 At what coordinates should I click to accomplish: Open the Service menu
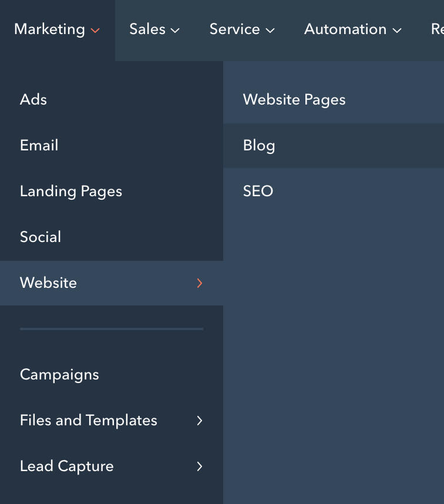pyautogui.click(x=235, y=29)
